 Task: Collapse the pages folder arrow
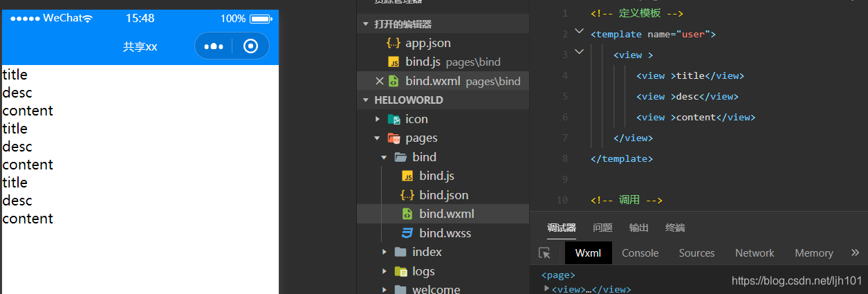(378, 138)
